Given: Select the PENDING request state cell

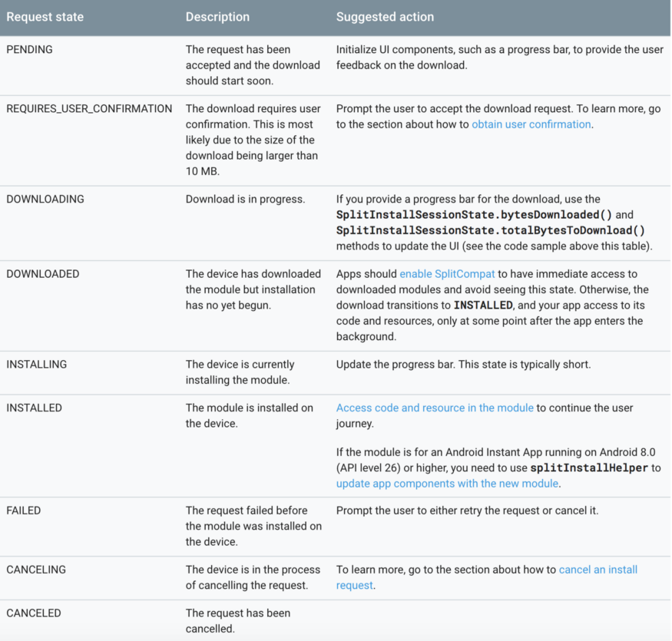Looking at the screenshot, I should [x=28, y=49].
